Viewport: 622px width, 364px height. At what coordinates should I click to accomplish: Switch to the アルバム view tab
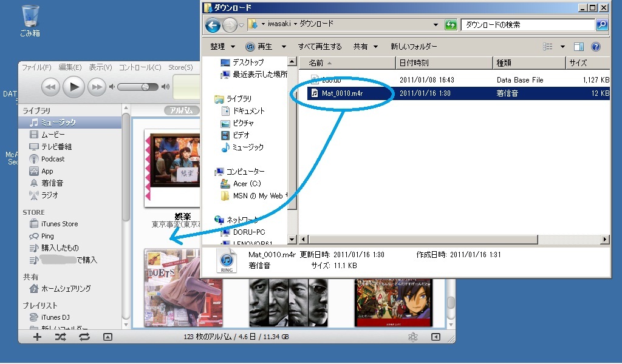[181, 110]
